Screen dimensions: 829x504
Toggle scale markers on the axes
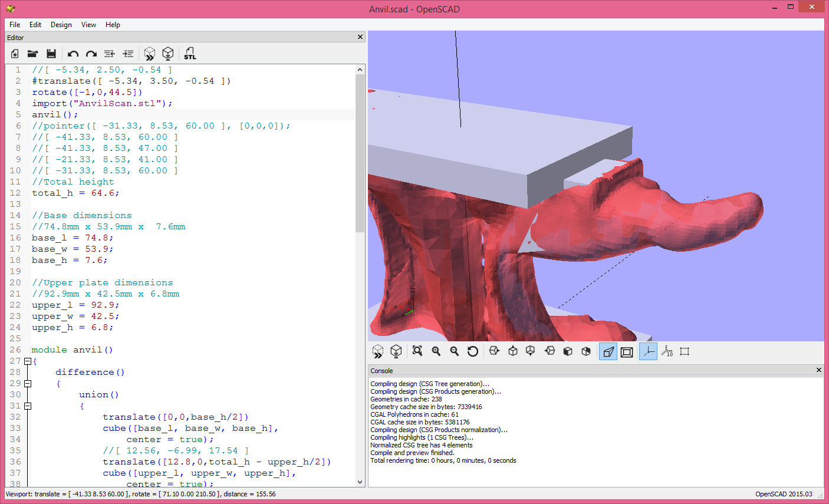(667, 351)
